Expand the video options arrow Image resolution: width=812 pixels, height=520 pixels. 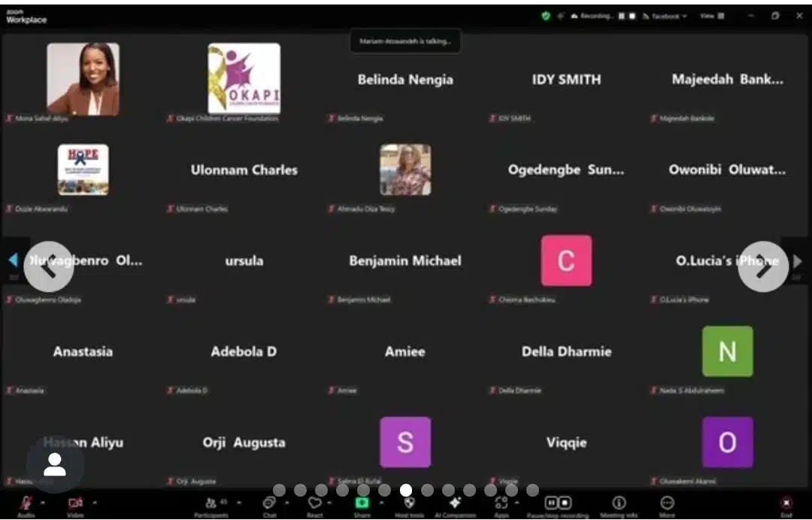pyautogui.click(x=94, y=502)
